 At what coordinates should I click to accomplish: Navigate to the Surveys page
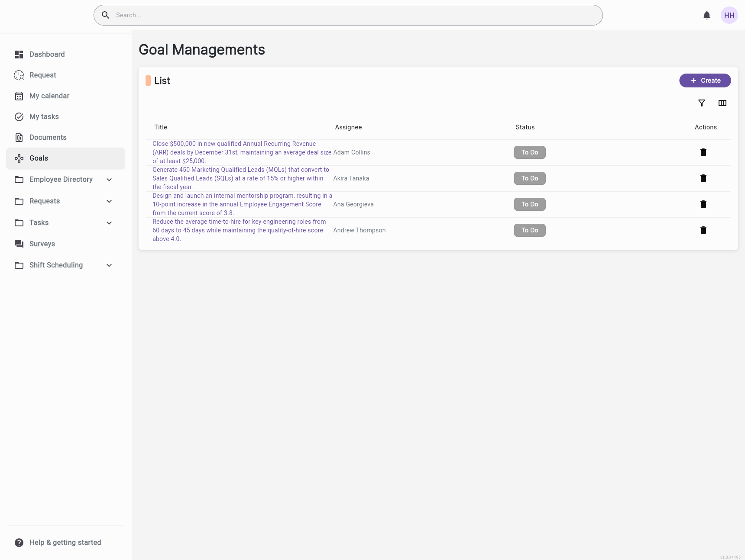(x=42, y=244)
